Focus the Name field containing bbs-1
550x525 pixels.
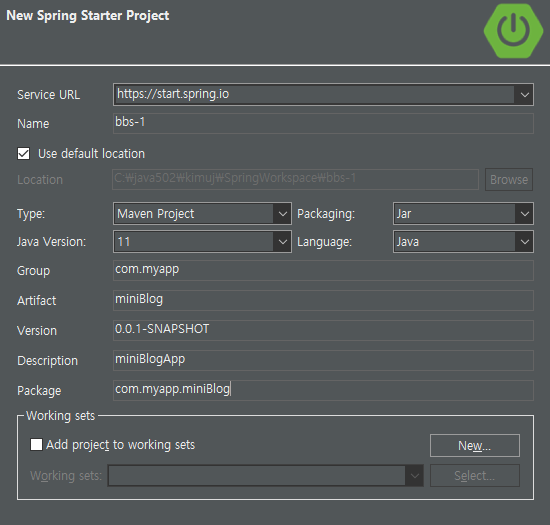click(x=323, y=123)
